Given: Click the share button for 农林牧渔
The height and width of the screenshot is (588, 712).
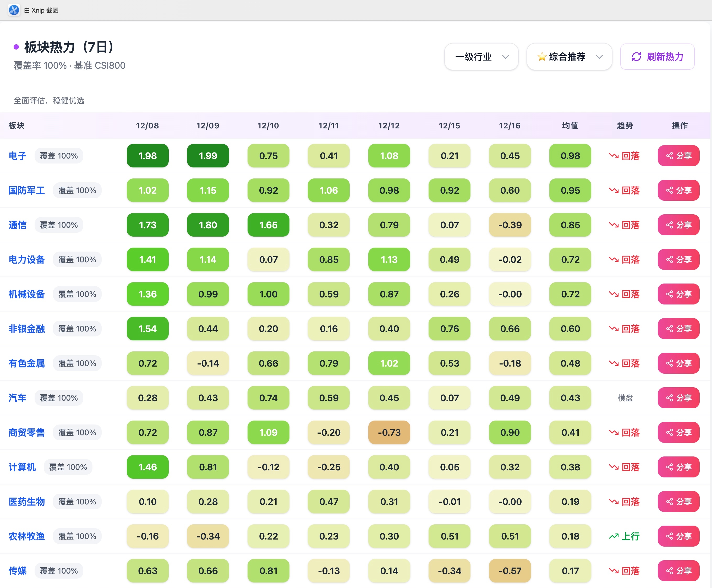Looking at the screenshot, I should pyautogui.click(x=678, y=536).
